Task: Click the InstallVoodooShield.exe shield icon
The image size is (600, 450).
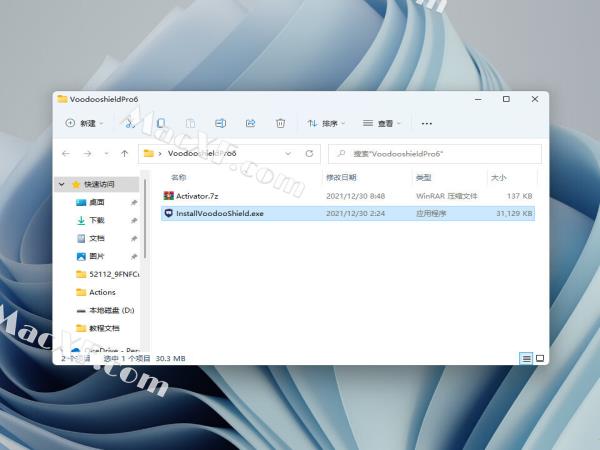Action: pyautogui.click(x=168, y=213)
